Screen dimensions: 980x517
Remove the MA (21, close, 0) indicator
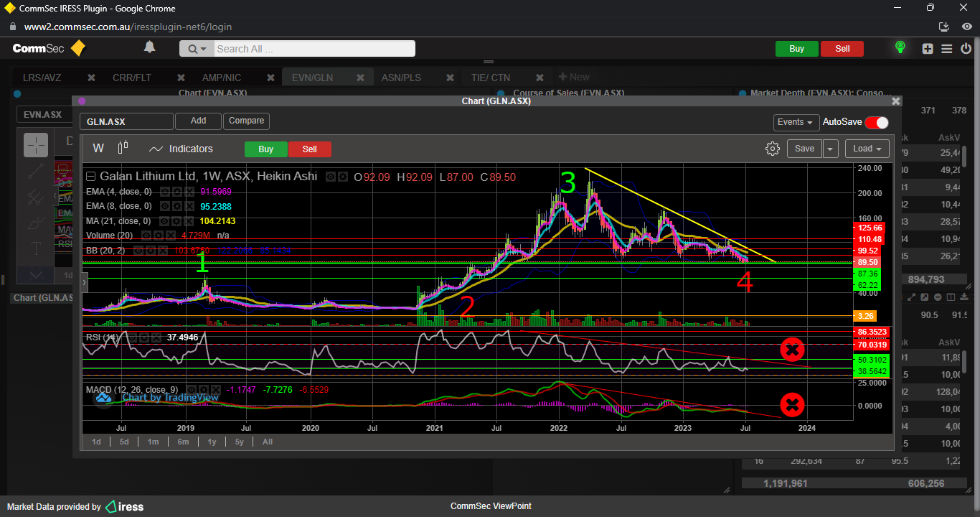(189, 220)
